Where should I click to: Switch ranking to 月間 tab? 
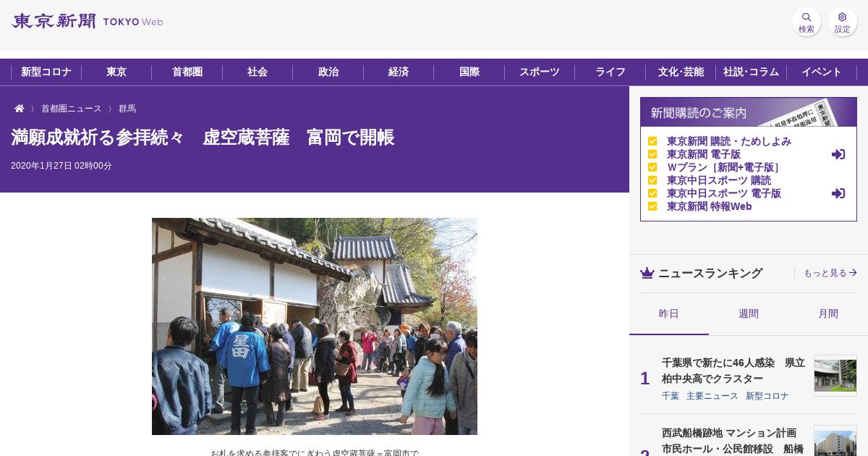pyautogui.click(x=828, y=313)
